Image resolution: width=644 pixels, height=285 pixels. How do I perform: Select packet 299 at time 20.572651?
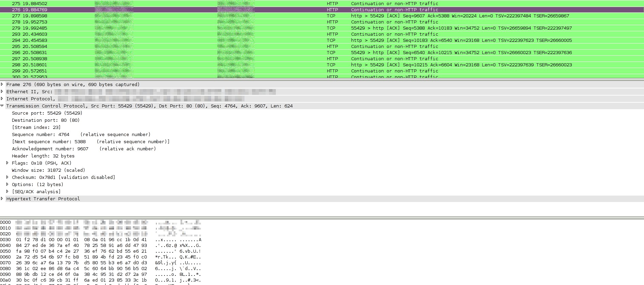coord(322,71)
